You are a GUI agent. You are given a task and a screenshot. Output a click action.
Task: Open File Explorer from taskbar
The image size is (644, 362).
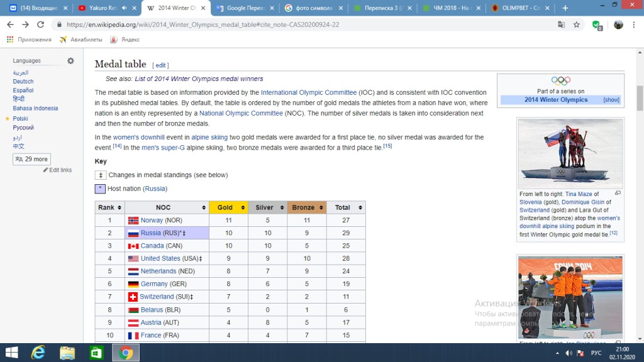coord(67,353)
